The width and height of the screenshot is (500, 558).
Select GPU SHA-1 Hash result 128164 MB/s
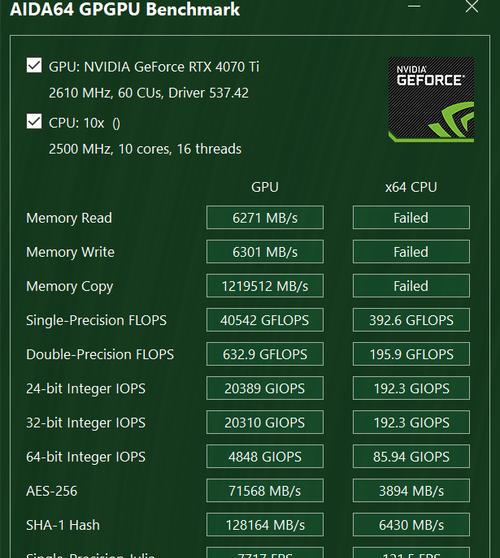coord(265,525)
